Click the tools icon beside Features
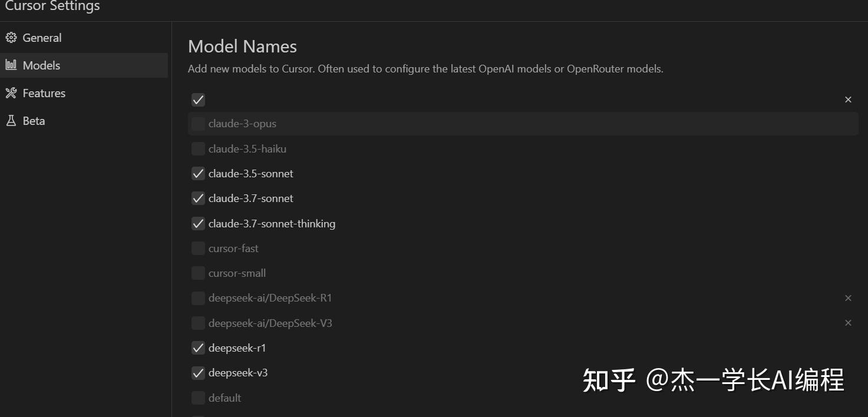868x417 pixels. (x=11, y=92)
